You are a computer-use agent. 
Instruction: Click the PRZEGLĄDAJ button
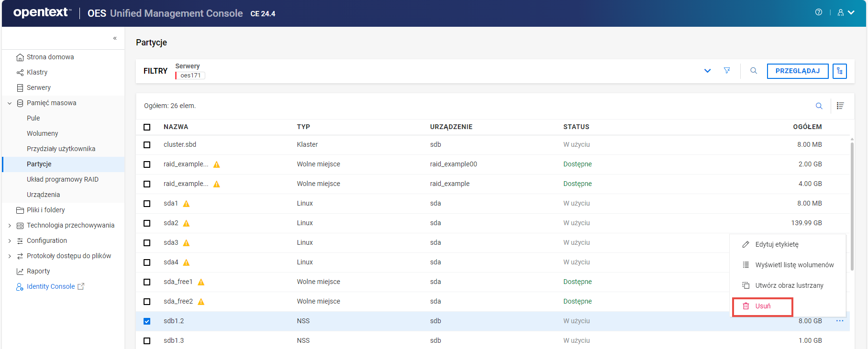click(797, 71)
